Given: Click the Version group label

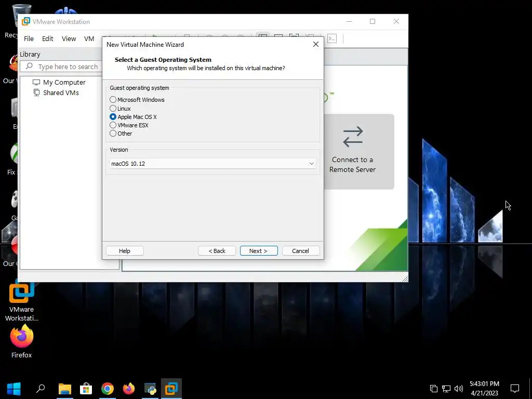Looking at the screenshot, I should pos(119,150).
